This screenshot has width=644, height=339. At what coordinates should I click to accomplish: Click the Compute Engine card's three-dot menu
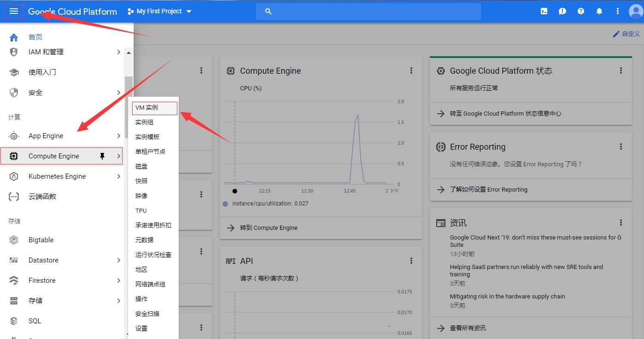(x=411, y=70)
